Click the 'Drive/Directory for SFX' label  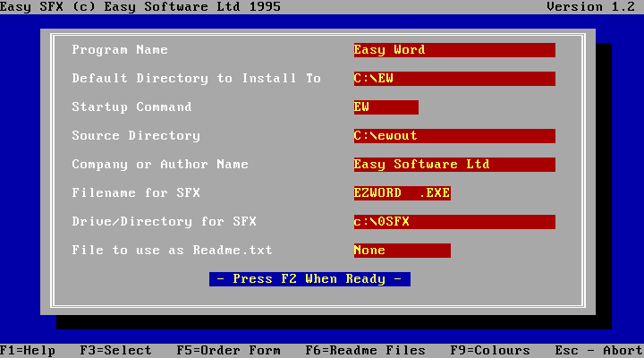point(165,222)
